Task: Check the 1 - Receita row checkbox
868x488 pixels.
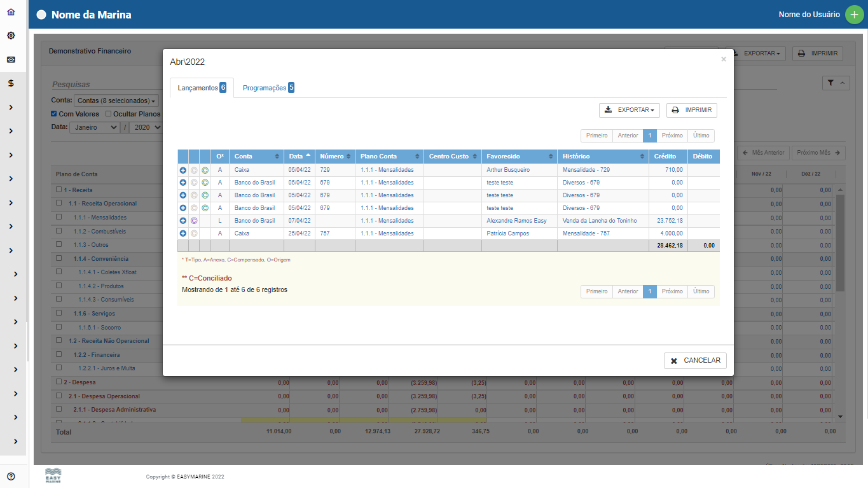Action: (x=59, y=190)
